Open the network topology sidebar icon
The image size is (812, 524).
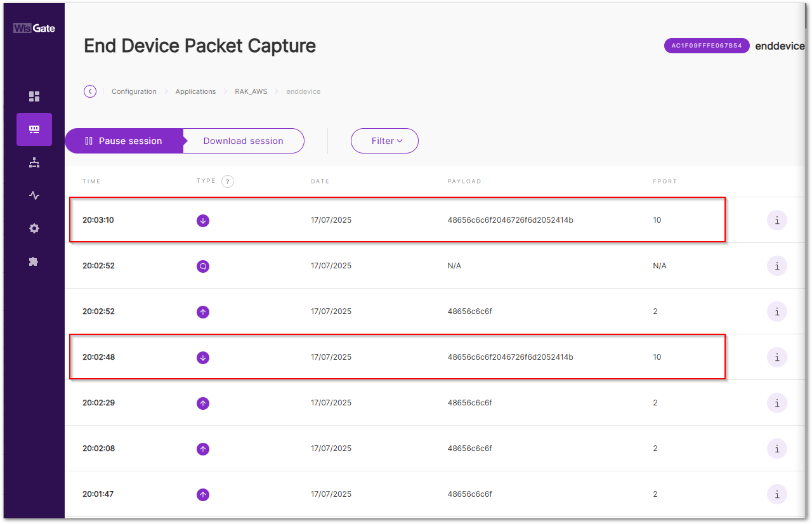34,162
